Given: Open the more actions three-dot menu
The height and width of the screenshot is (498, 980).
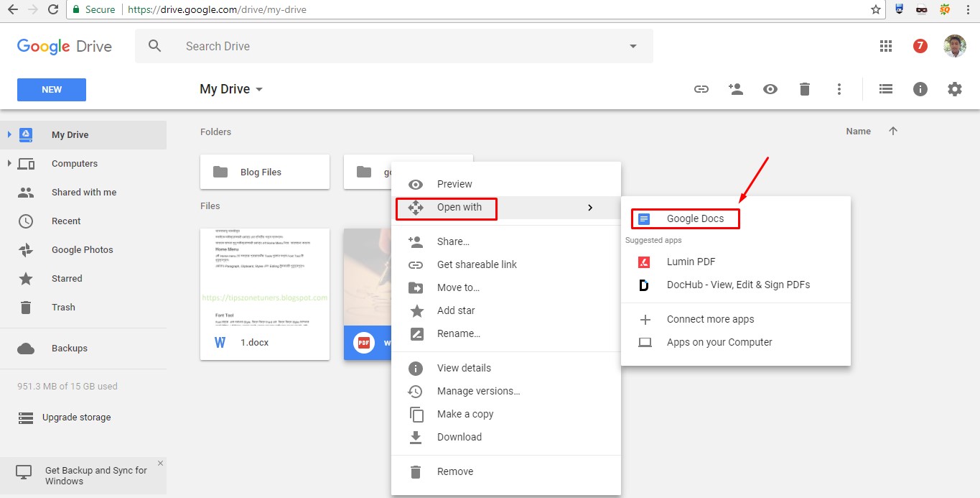Looking at the screenshot, I should click(x=839, y=89).
